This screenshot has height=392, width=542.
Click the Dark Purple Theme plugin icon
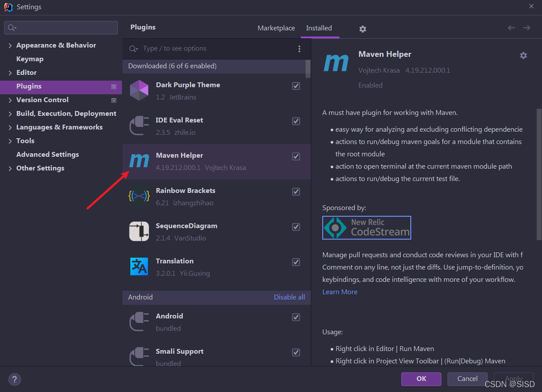click(x=139, y=90)
